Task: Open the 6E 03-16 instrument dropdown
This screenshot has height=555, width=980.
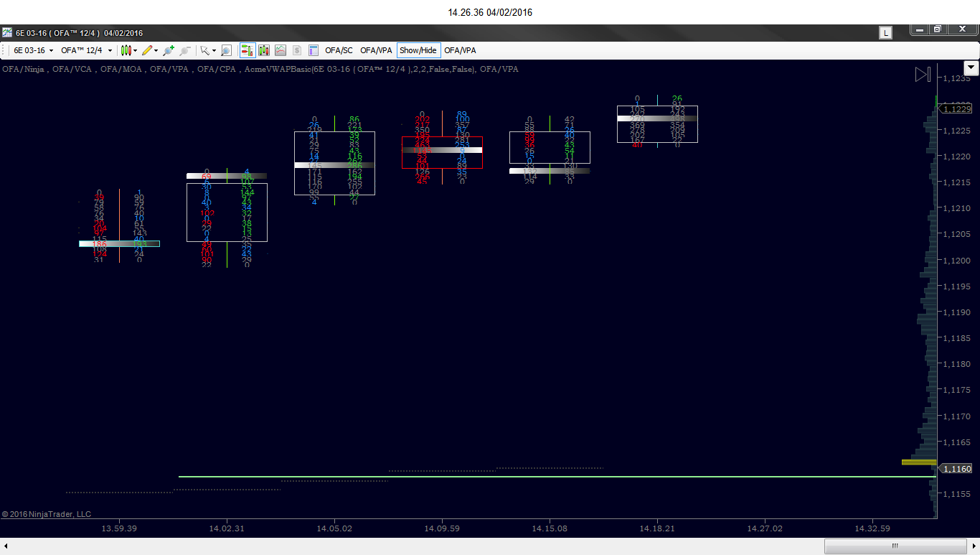Action: (34, 50)
